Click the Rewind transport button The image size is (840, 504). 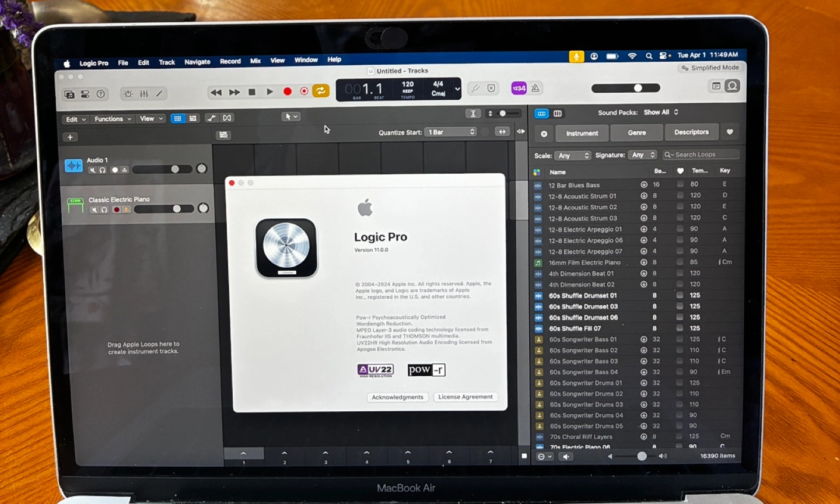coord(216,92)
